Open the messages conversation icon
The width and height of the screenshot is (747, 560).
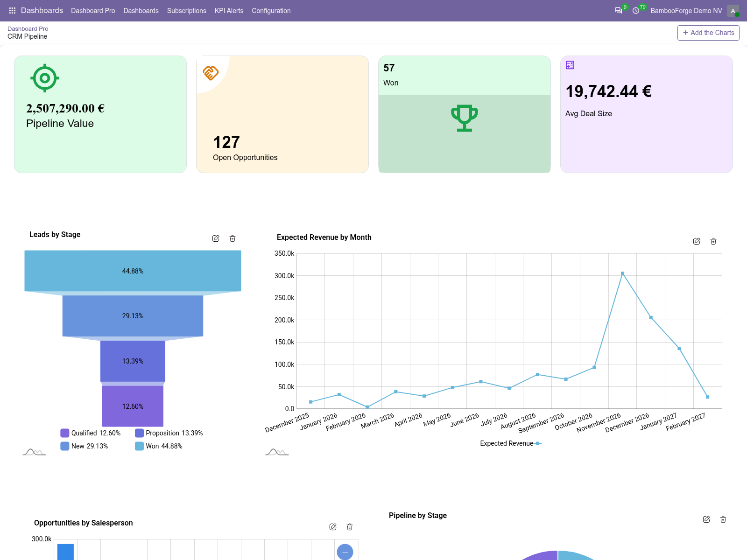pos(619,10)
